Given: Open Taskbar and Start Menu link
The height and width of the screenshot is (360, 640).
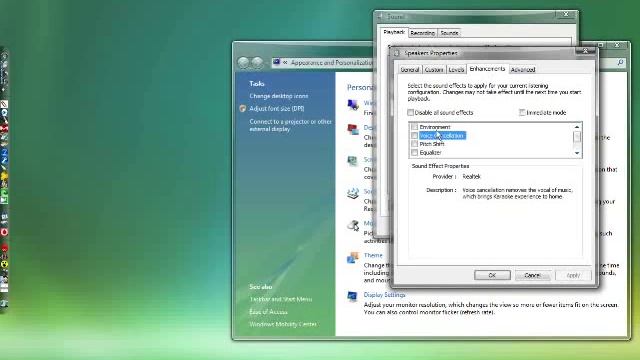Looking at the screenshot, I should pyautogui.click(x=280, y=299).
